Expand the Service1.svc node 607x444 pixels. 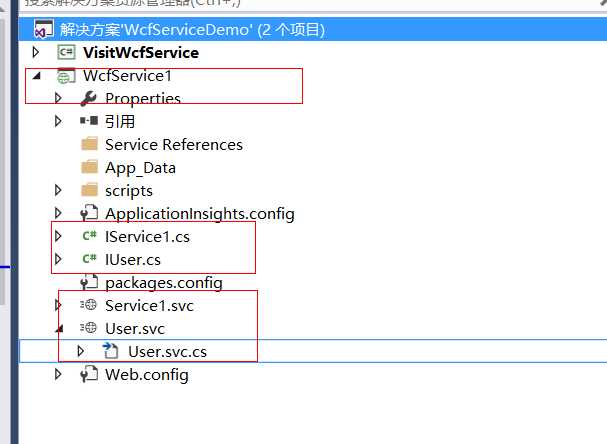[58, 305]
